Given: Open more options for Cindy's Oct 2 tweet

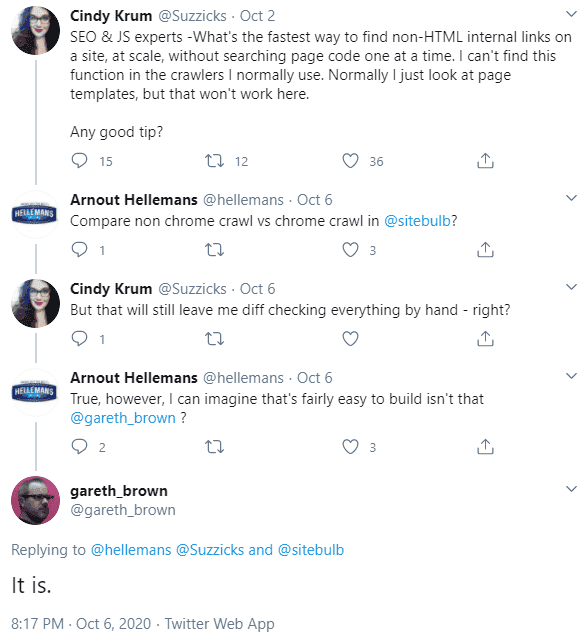Looking at the screenshot, I should tap(571, 14).
